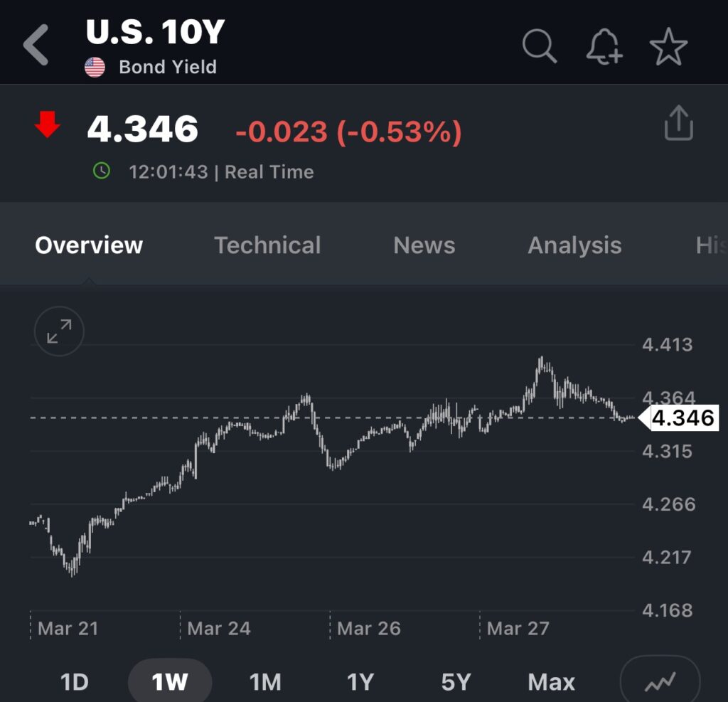The image size is (728, 702).
Task: Tap the share icon
Action: pos(678,124)
